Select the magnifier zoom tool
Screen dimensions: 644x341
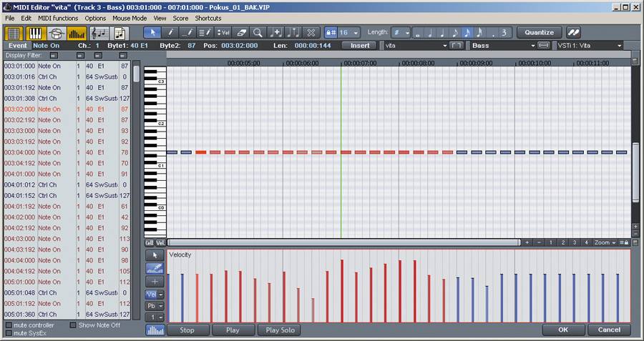pyautogui.click(x=258, y=32)
